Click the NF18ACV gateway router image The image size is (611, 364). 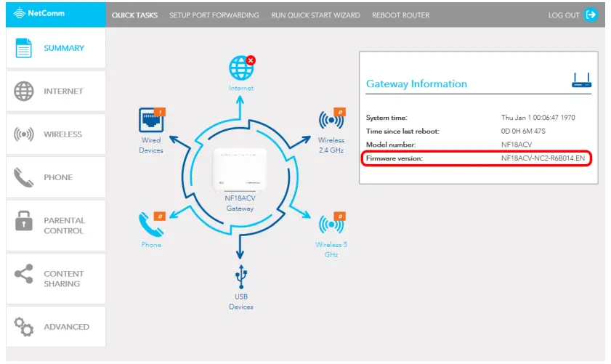pos(240,169)
